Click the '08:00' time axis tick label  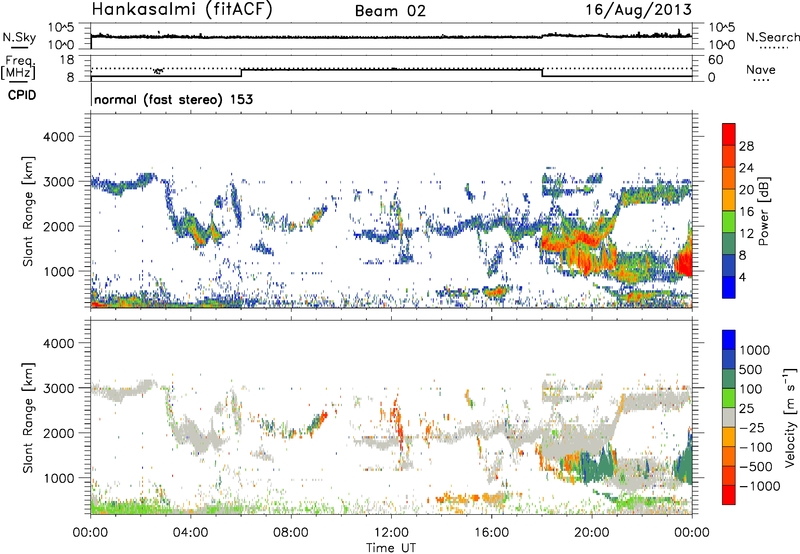click(290, 533)
